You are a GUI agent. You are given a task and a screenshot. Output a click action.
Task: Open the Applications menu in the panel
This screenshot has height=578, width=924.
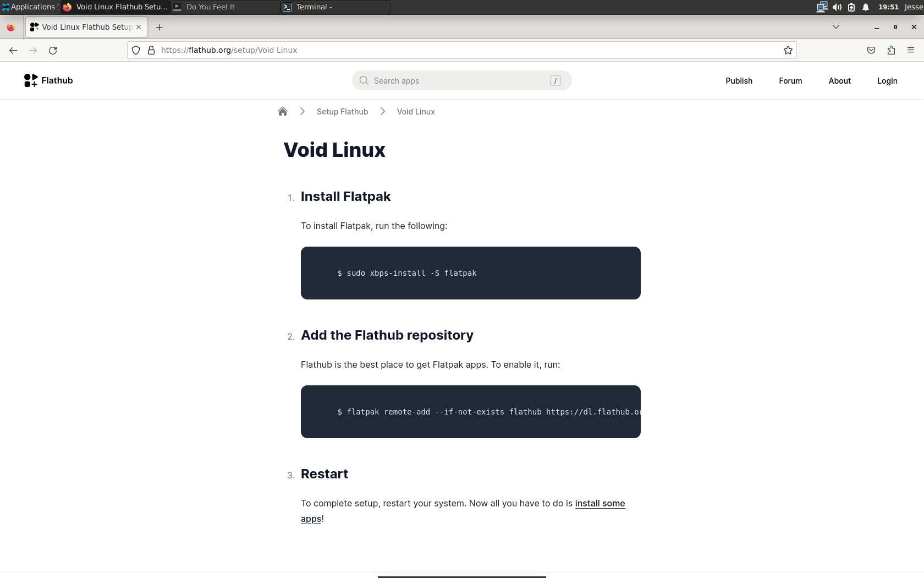(30, 7)
